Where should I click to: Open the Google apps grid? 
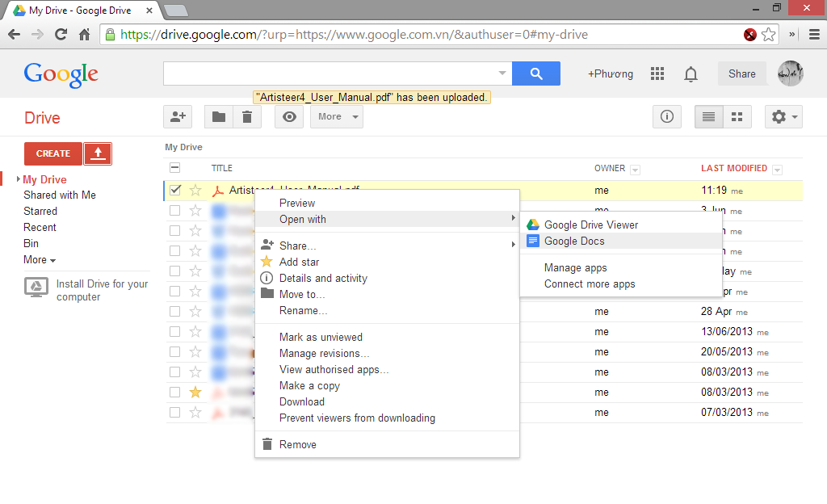657,73
